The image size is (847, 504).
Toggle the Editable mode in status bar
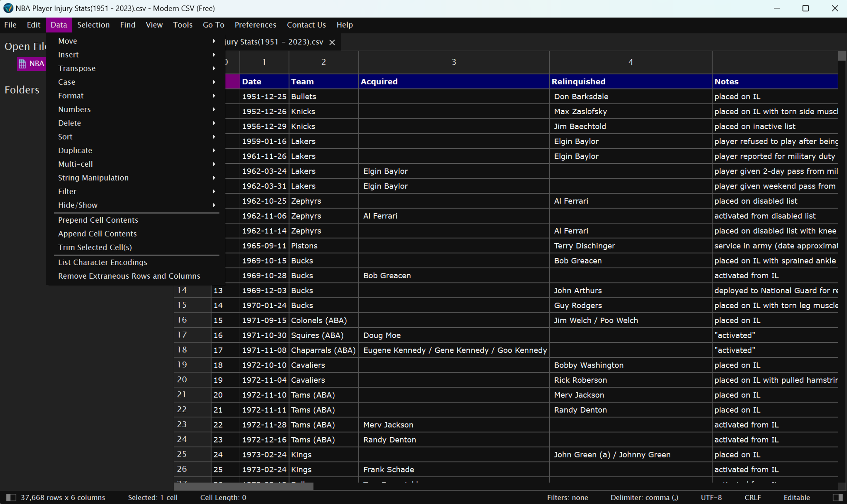coord(796,498)
